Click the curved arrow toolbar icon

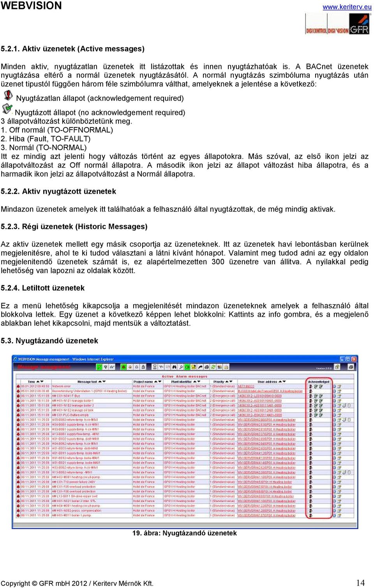point(200,367)
